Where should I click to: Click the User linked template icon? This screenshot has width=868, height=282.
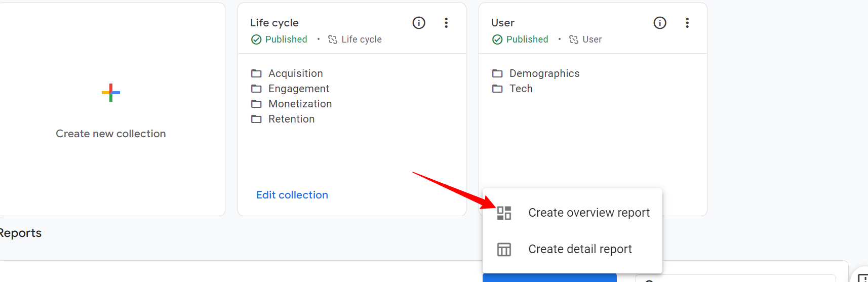click(574, 39)
